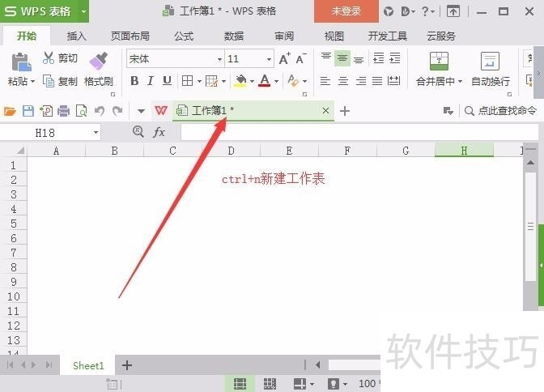Image resolution: width=544 pixels, height=392 pixels.
Task: Apply the red font color A
Action: [265, 81]
